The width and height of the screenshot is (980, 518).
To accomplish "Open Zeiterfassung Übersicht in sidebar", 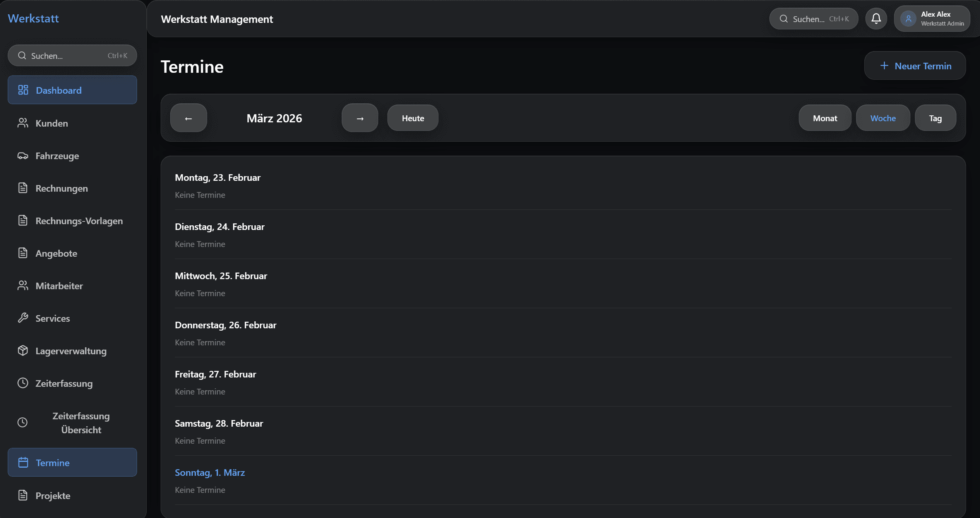I will tap(81, 423).
